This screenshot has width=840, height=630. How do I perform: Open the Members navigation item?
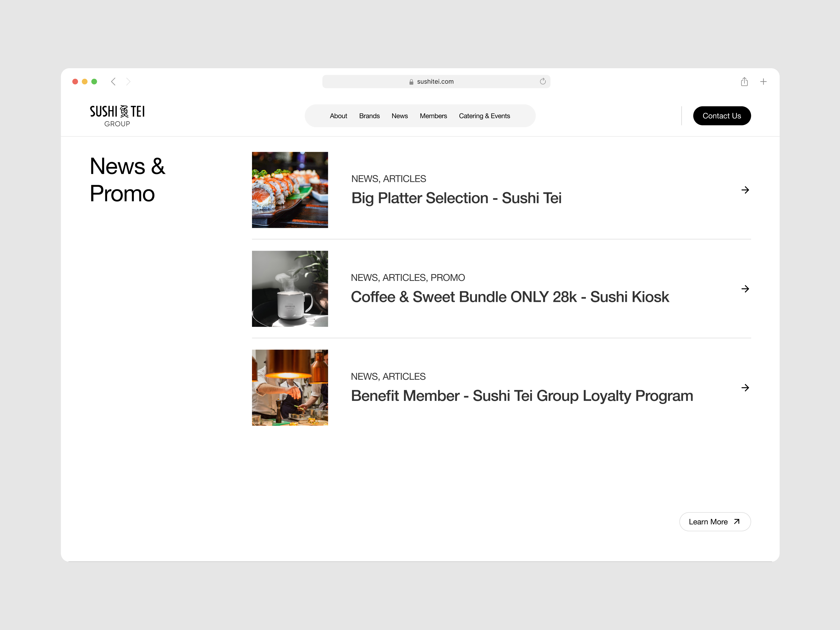click(433, 116)
